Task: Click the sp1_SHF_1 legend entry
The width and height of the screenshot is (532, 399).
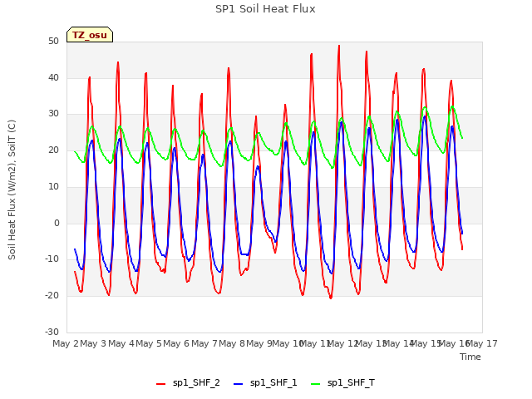Action: 265,383
